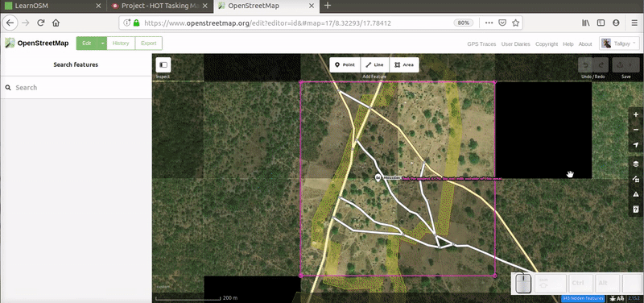The height and width of the screenshot is (303, 644).
Task: Click the green padlock site info icon
Action: tap(136, 23)
